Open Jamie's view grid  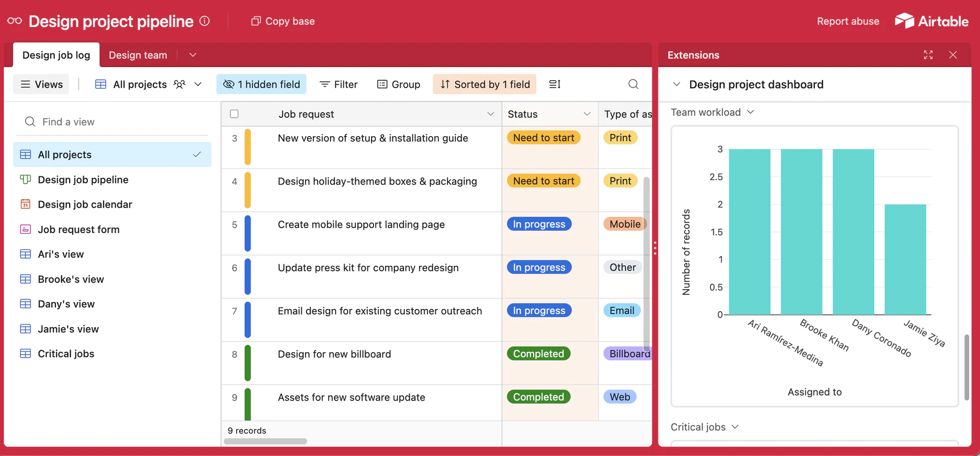pyautogui.click(x=113, y=329)
